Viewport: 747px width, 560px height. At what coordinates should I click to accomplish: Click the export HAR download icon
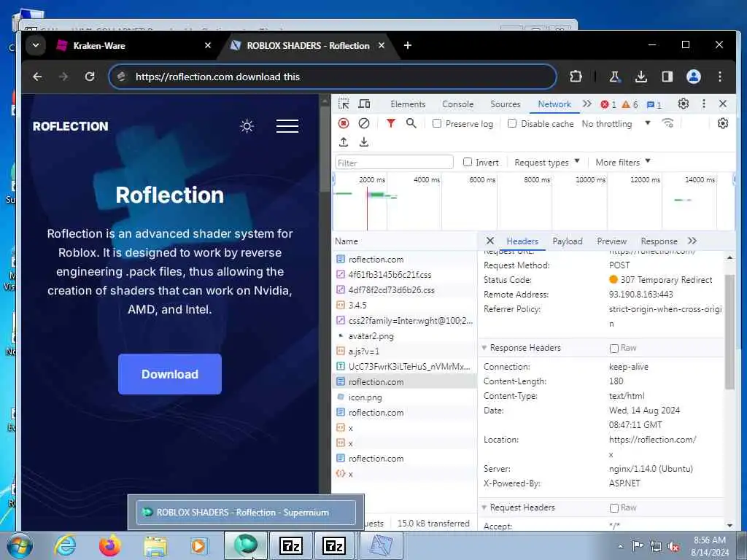point(364,142)
